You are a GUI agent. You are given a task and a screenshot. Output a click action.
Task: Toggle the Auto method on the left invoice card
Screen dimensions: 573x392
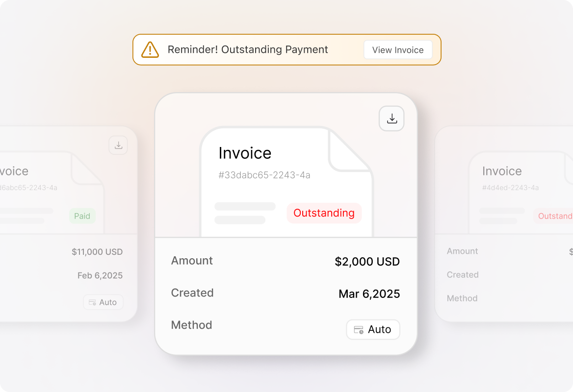point(103,302)
